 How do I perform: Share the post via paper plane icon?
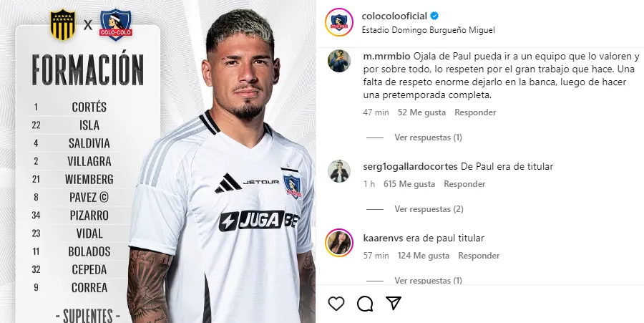pyautogui.click(x=394, y=303)
